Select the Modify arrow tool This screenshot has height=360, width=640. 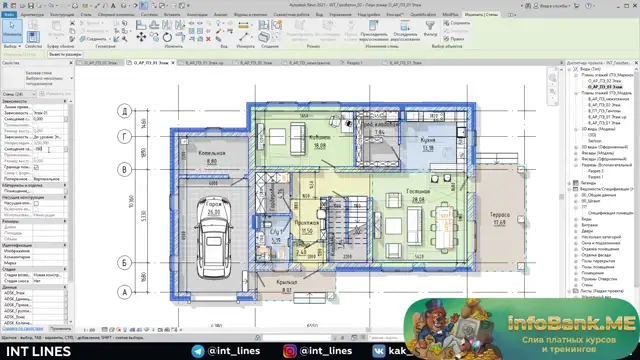pyautogui.click(x=12, y=30)
